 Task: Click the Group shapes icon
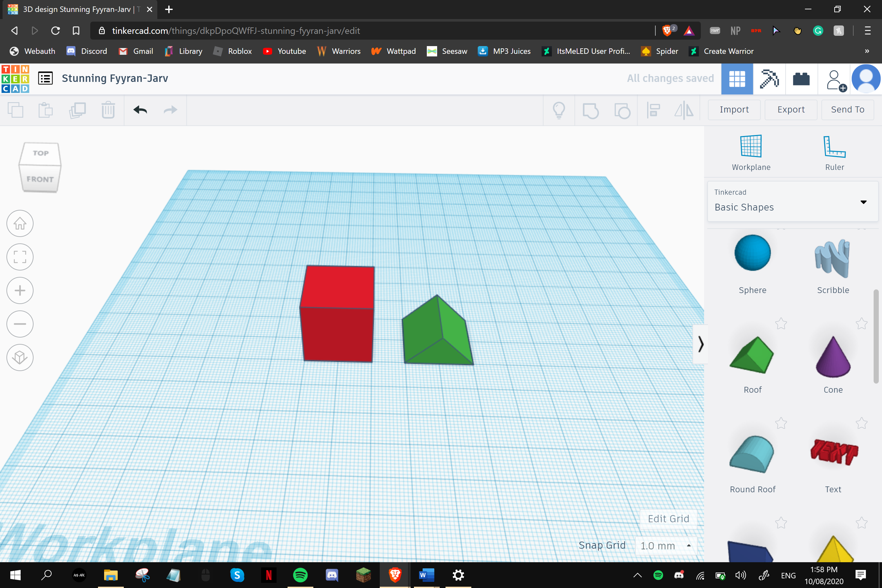590,110
